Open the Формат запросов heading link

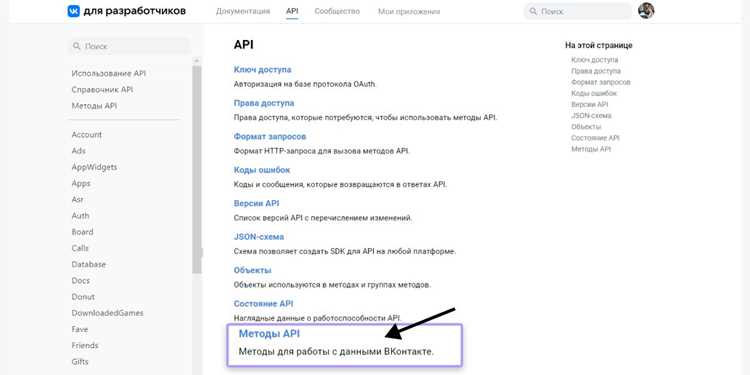[x=270, y=137]
